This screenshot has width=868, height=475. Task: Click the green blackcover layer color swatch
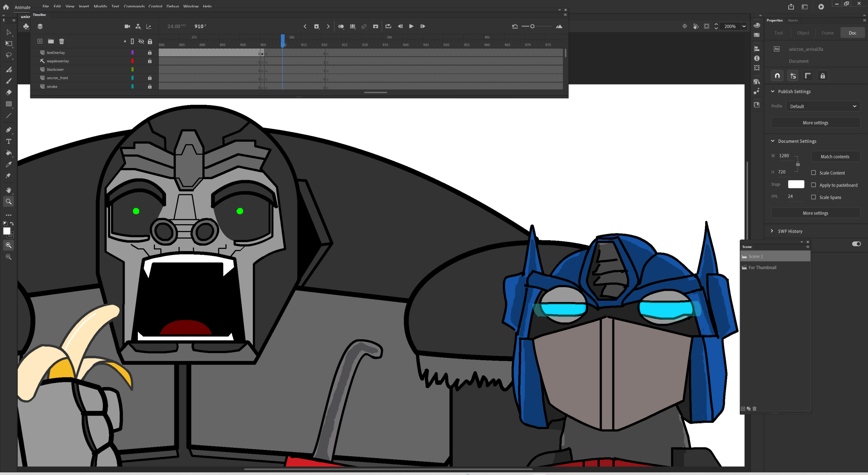[132, 70]
